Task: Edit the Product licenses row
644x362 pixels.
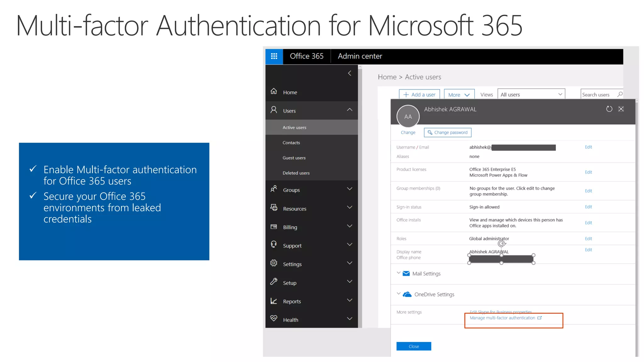Action: (x=588, y=172)
